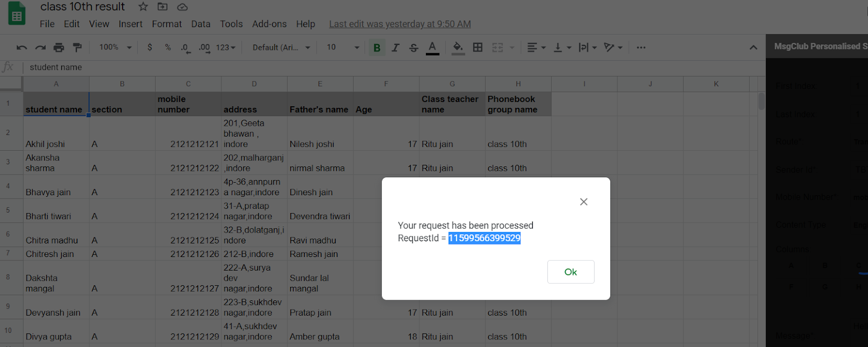Open the vertical align dropdown

(562, 48)
